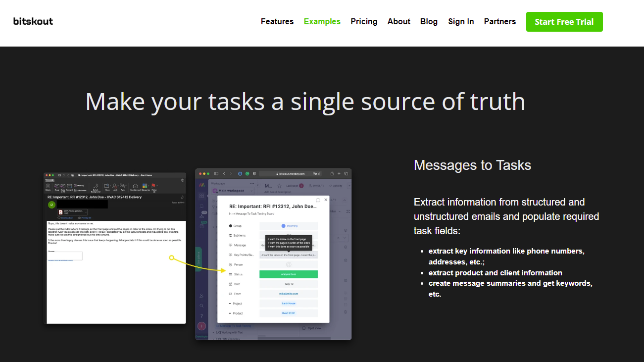Click the bitskout.monday.com address bar

292,174
